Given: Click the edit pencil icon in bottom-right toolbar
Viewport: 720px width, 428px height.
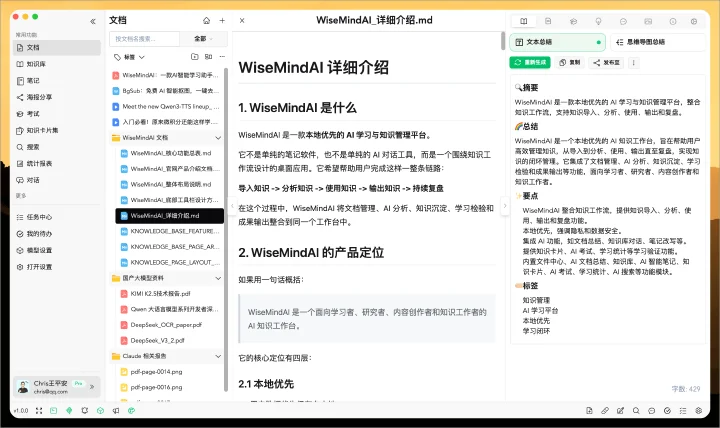Looking at the screenshot, I should [620, 411].
